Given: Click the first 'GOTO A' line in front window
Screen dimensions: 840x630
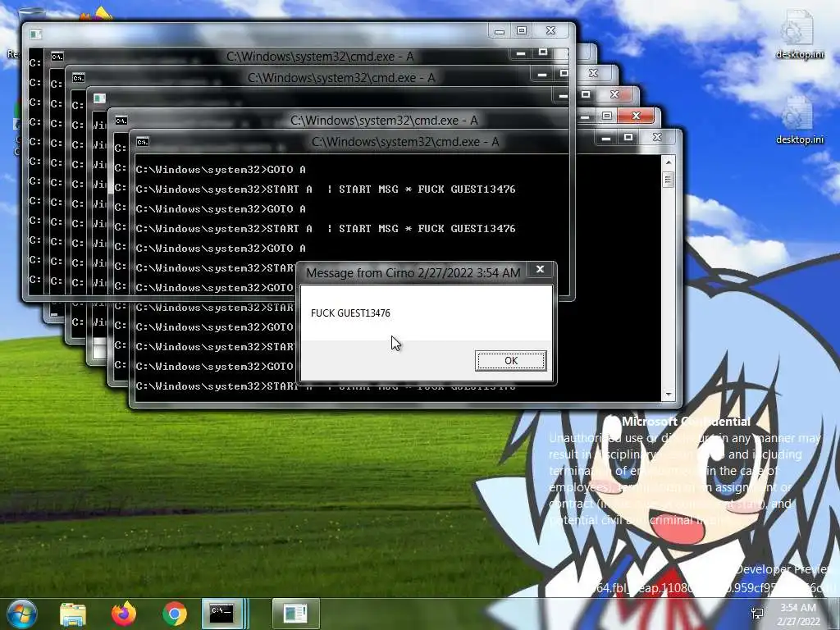Looking at the screenshot, I should (220, 169).
